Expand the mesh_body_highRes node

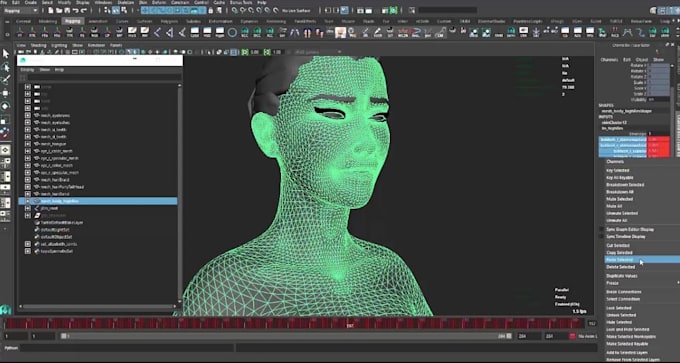(28, 201)
